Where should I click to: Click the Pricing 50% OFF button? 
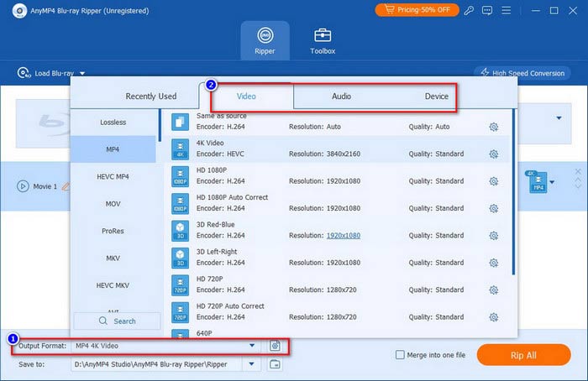pos(417,10)
